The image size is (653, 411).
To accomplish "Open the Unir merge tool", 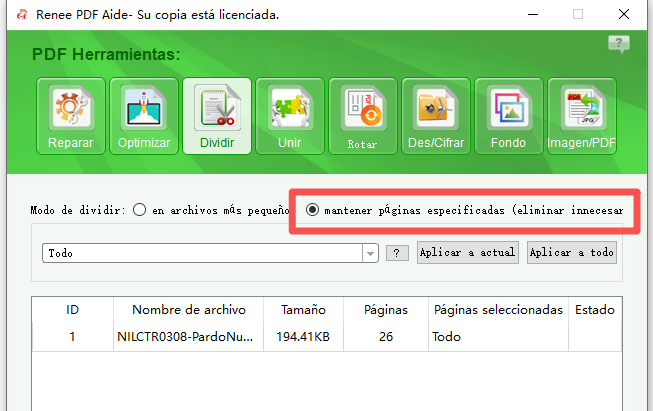I will [289, 116].
